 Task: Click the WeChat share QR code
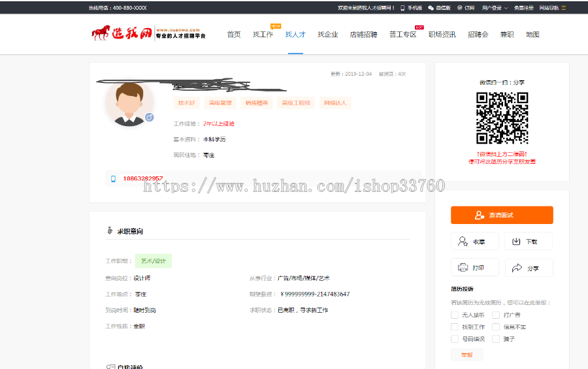tap(502, 118)
